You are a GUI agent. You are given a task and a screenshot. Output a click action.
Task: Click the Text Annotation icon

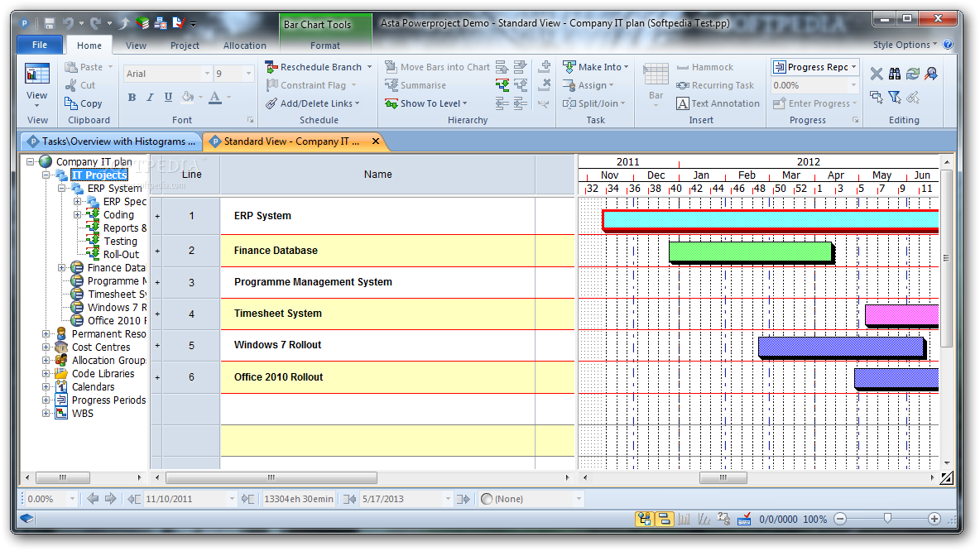683,103
